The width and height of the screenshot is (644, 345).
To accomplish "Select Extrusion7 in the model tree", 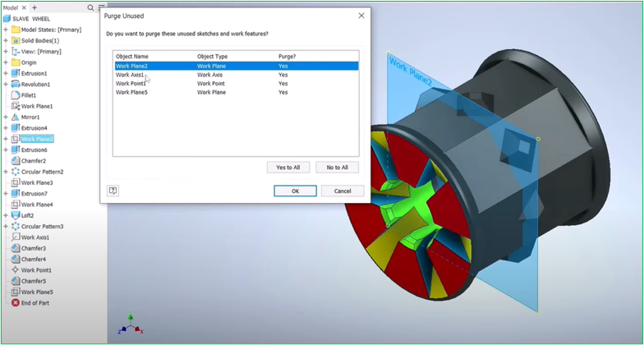I will click(34, 194).
